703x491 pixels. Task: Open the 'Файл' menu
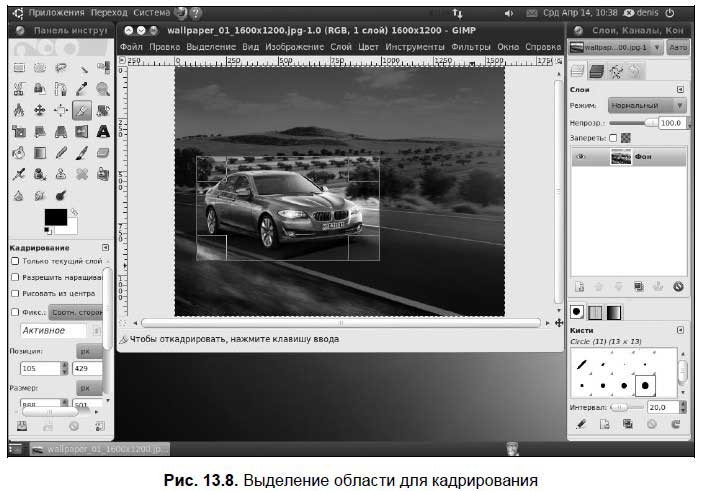tap(131, 47)
